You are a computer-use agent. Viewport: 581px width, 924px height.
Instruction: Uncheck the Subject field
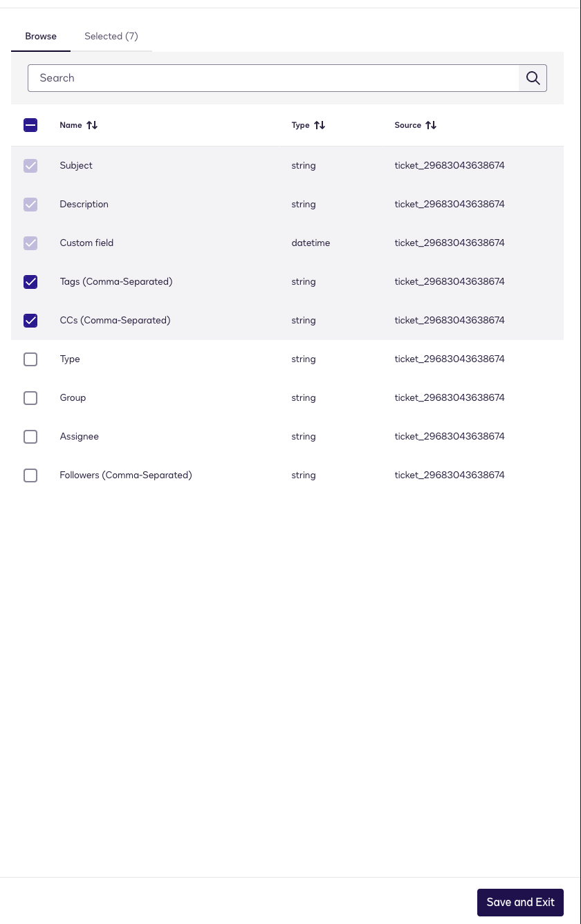(x=30, y=165)
